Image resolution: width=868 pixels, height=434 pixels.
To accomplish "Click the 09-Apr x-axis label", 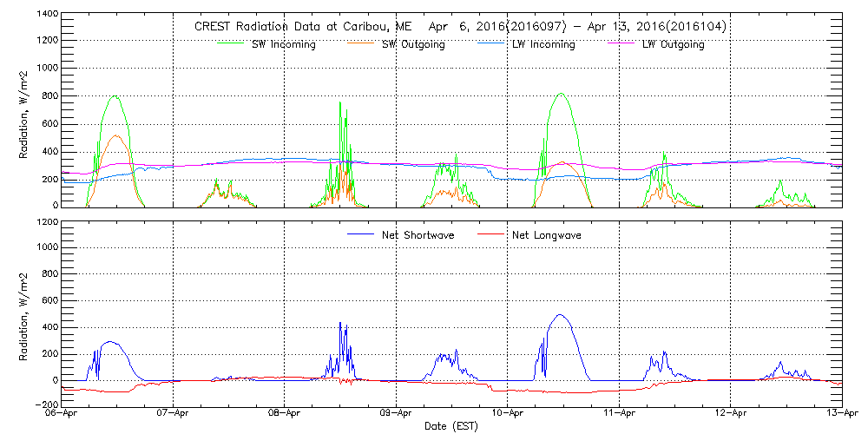I will coord(397,413).
